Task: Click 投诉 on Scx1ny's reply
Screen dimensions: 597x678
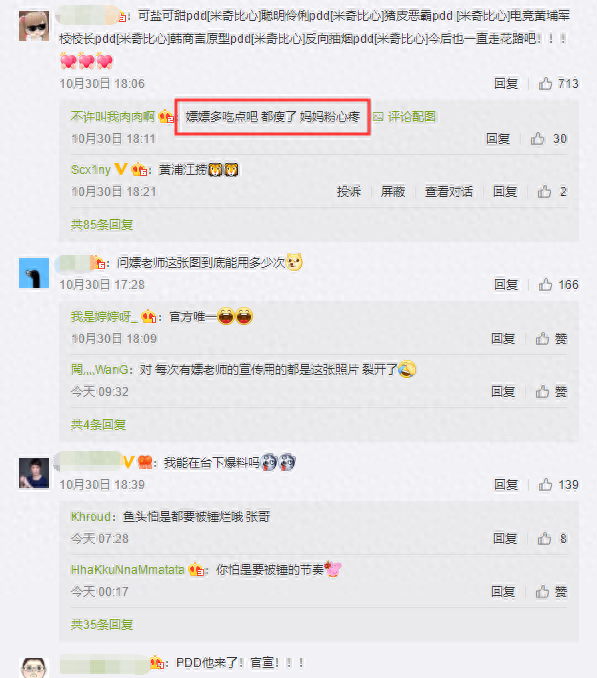Action: click(349, 192)
